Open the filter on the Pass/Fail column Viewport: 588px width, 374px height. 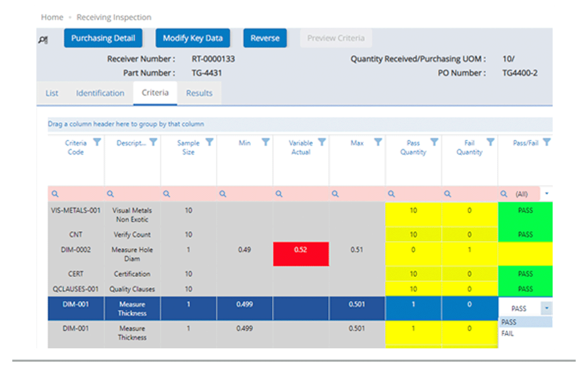(x=548, y=142)
